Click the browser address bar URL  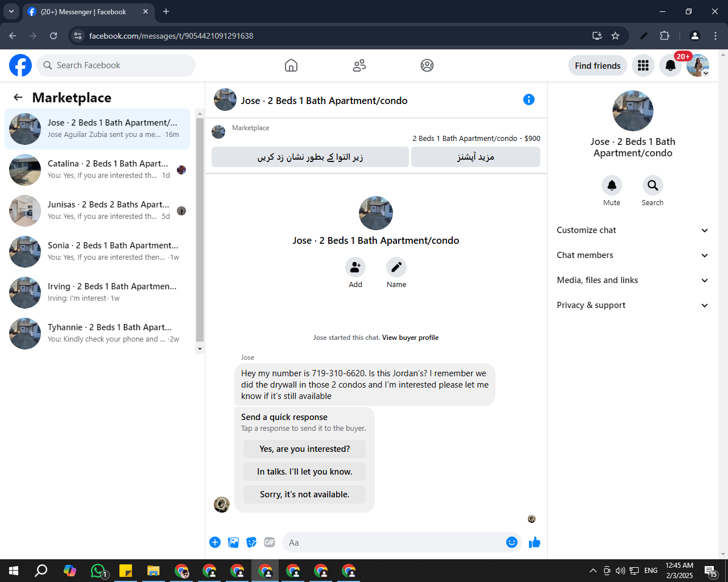point(171,36)
